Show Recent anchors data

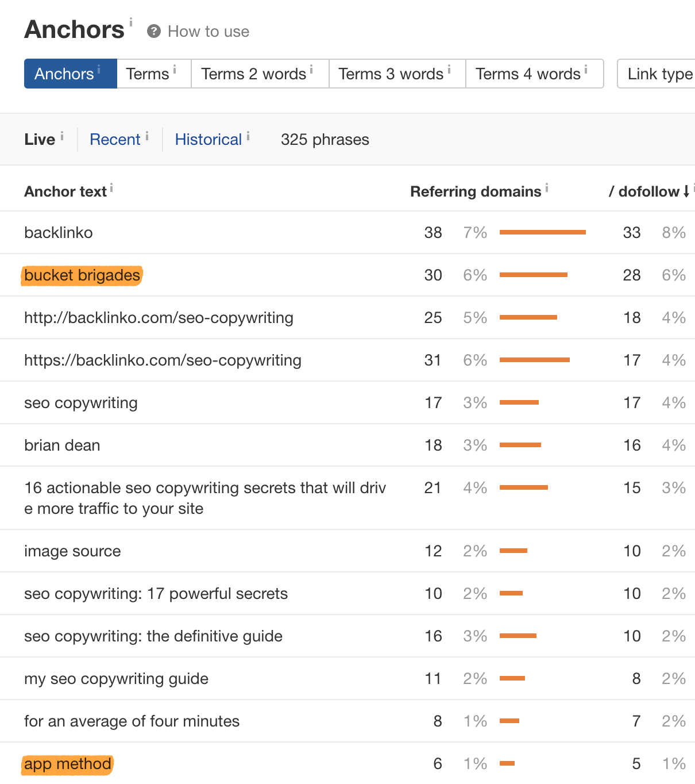point(115,140)
